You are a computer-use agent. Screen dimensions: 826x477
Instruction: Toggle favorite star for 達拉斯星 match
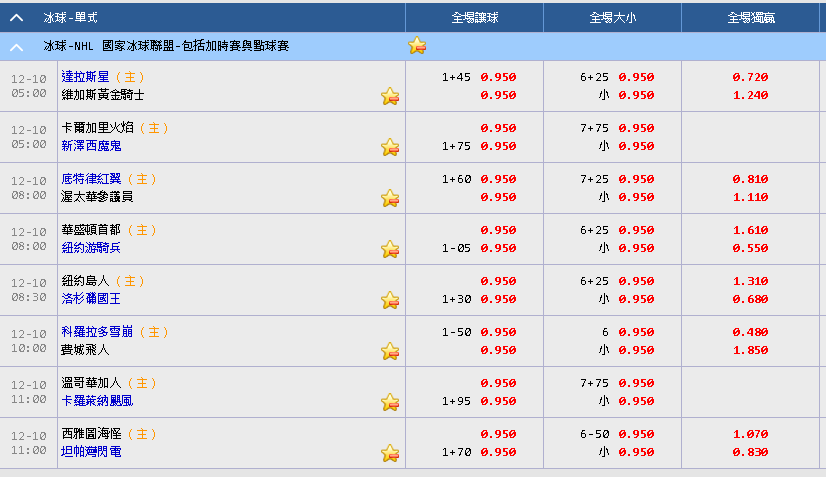390,96
